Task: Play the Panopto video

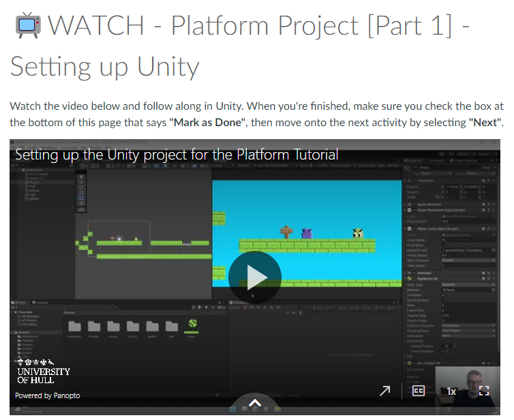Action: point(255,277)
